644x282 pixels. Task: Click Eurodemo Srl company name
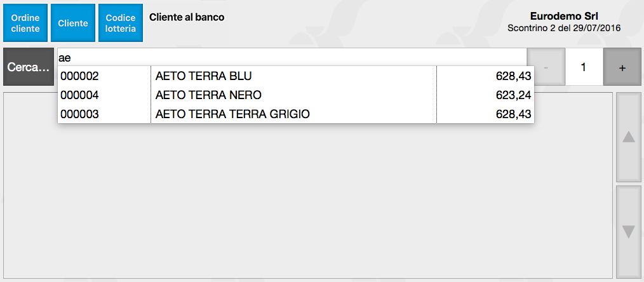point(564,16)
